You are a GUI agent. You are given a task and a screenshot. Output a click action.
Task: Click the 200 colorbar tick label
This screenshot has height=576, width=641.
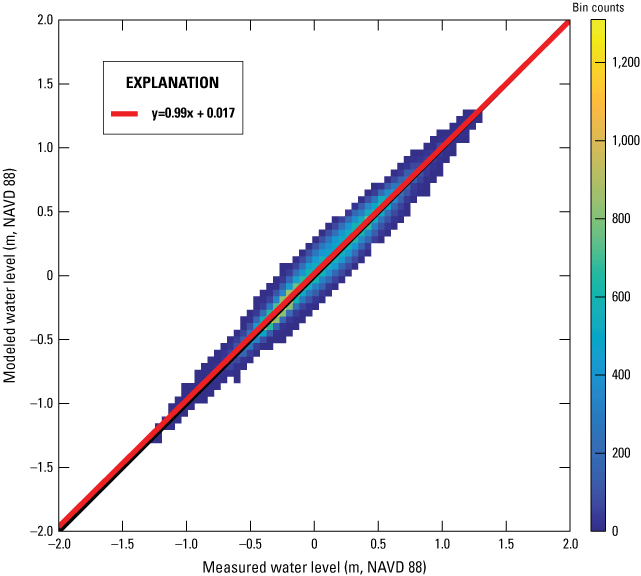tap(621, 452)
